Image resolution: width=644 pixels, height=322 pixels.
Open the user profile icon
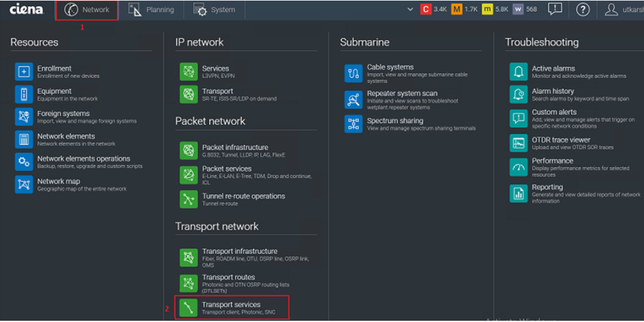pyautogui.click(x=611, y=10)
